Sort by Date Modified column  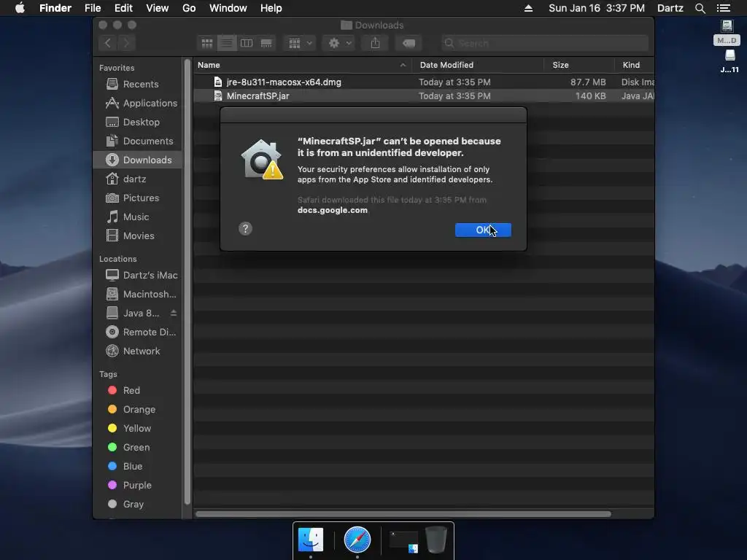478,65
